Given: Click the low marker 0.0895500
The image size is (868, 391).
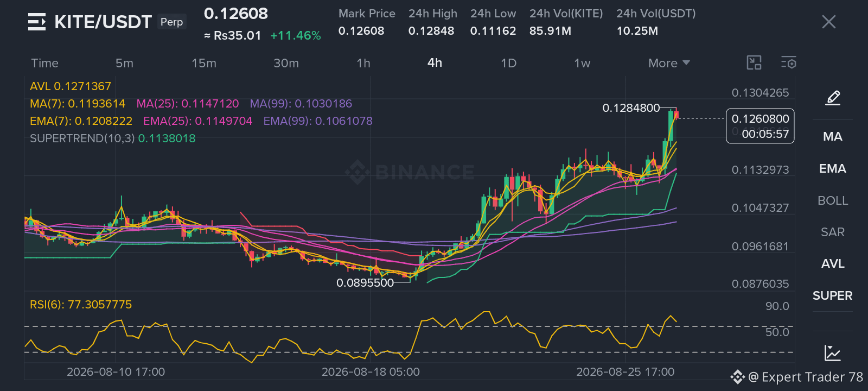Looking at the screenshot, I should 365,283.
